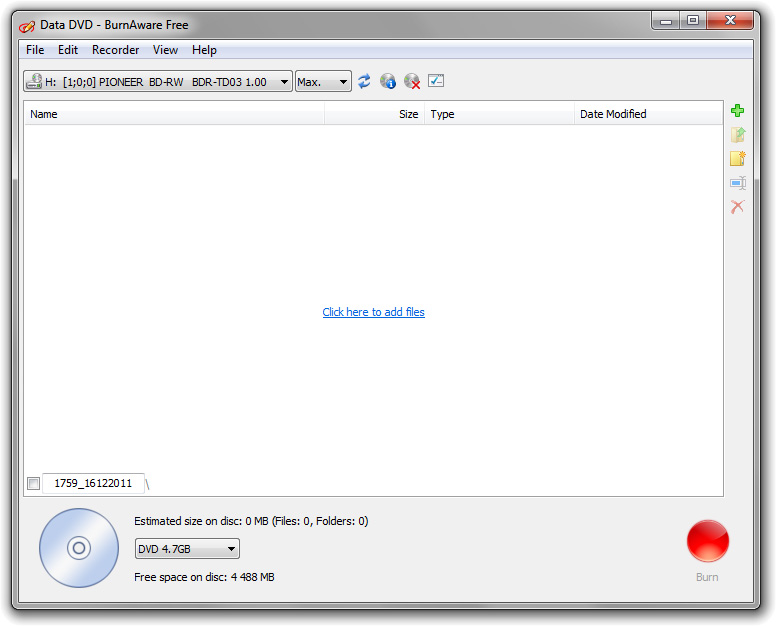This screenshot has width=776, height=626.
Task: Close the BurnAware window
Action: (x=730, y=21)
